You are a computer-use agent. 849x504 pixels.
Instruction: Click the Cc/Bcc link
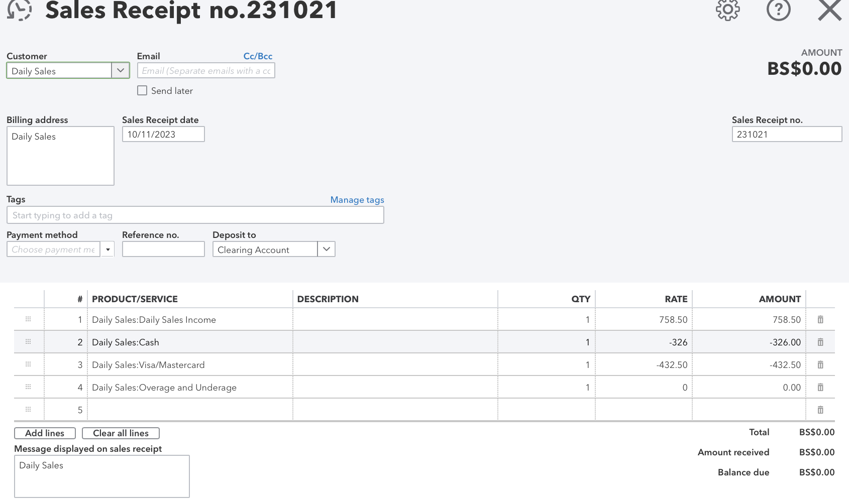point(258,56)
